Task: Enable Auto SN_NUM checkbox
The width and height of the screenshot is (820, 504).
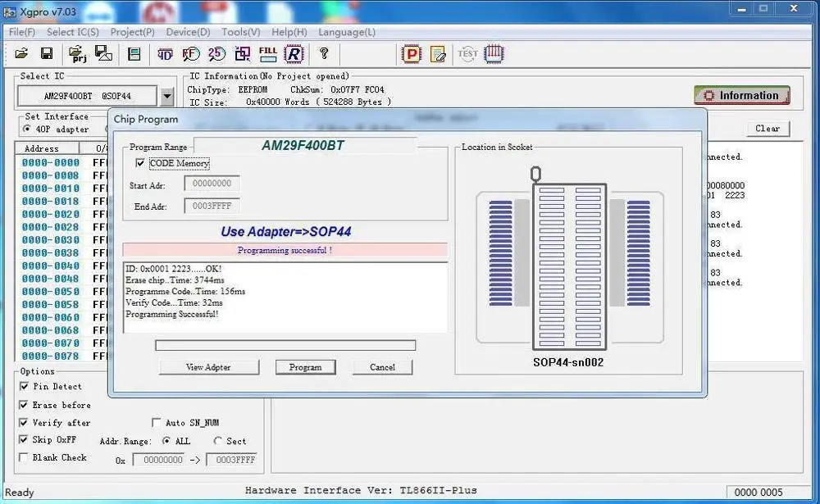Action: 156,422
